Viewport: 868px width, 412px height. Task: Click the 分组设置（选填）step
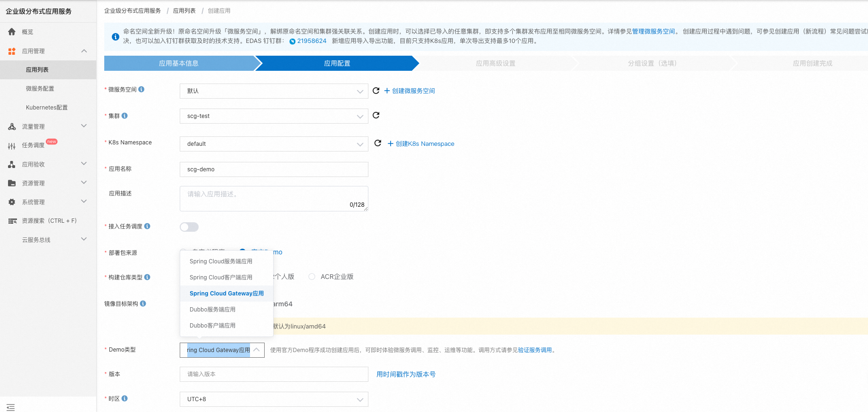[x=653, y=63]
